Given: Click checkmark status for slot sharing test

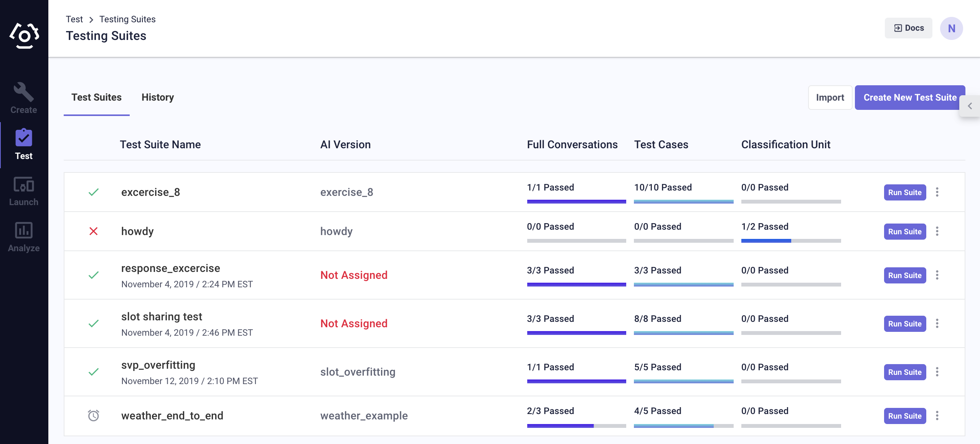Looking at the screenshot, I should pyautogui.click(x=94, y=323).
